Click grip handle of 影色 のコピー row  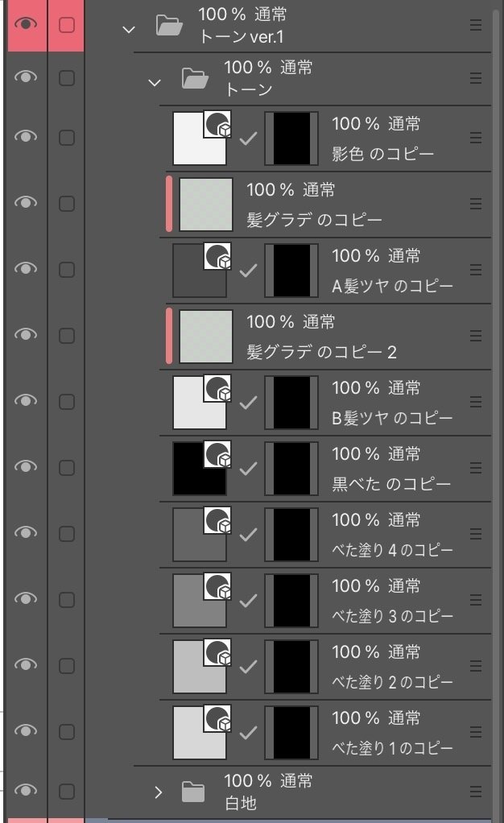click(476, 138)
